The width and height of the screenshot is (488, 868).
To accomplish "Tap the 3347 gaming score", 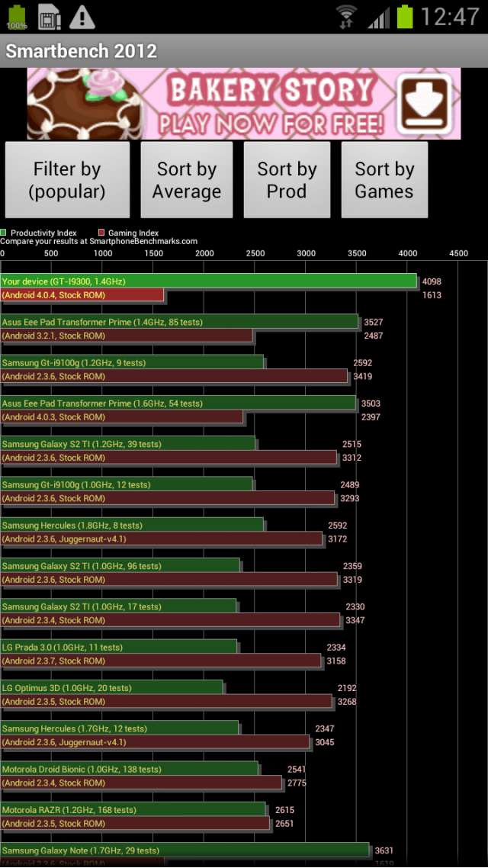I will pos(355,620).
